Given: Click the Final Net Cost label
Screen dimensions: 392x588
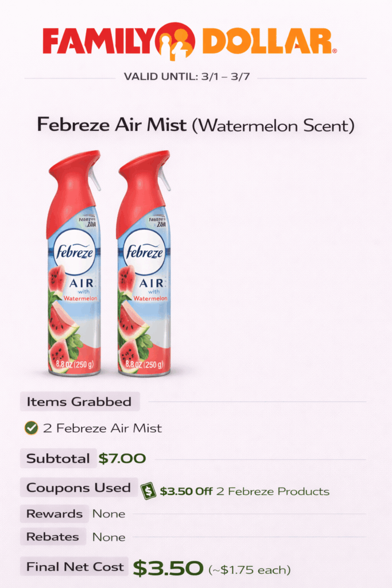Looking at the screenshot, I should click(x=75, y=567).
